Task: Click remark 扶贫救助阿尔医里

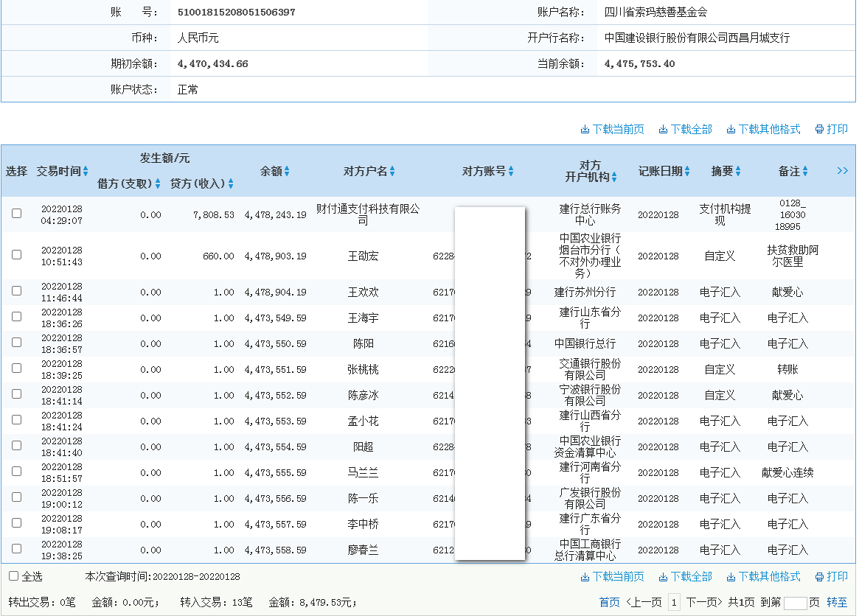Action: coord(793,256)
